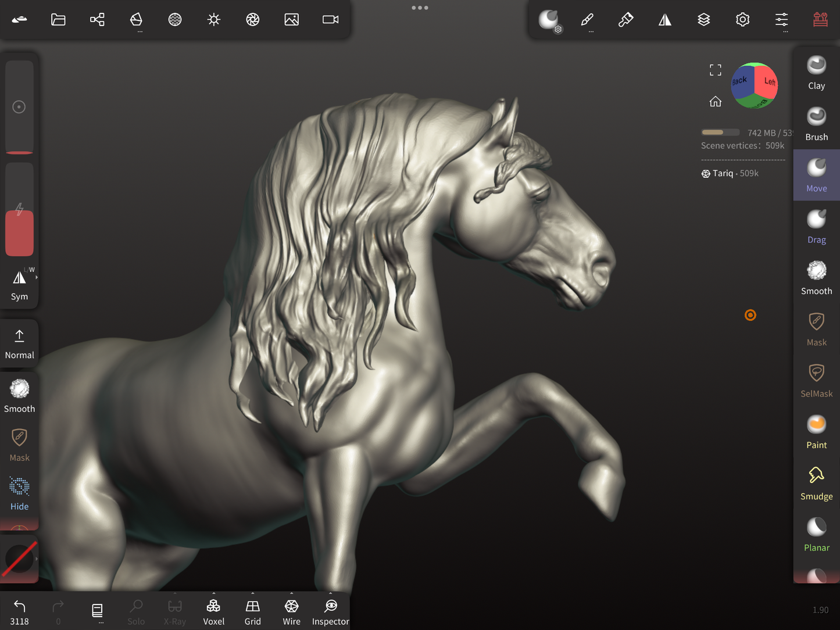
Task: Toggle the Grid display
Action: (x=252, y=611)
